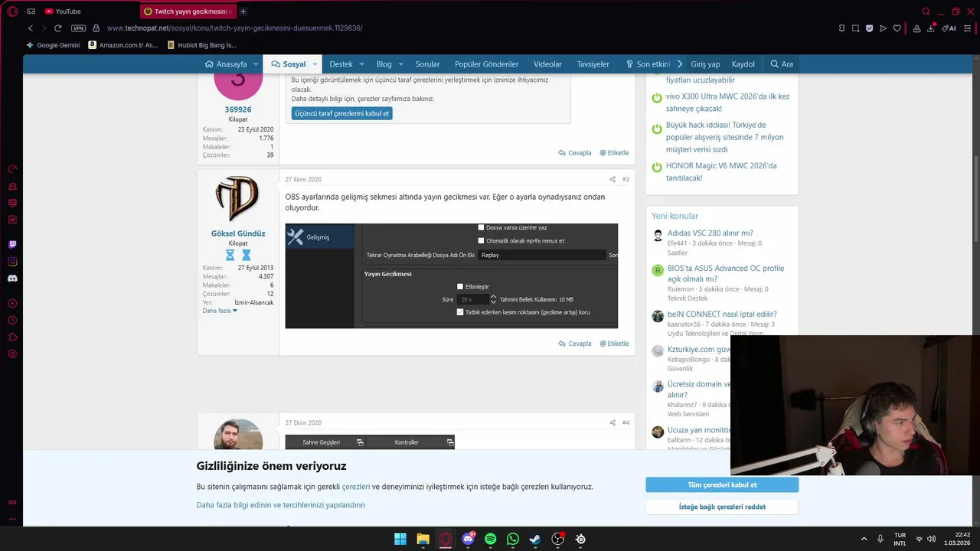Open Göksel Gündüz user profile link
This screenshot has width=980, height=551.
click(x=238, y=233)
